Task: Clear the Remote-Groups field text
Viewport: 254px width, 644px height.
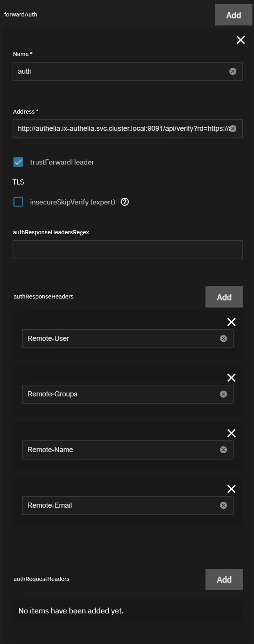Action: point(223,394)
